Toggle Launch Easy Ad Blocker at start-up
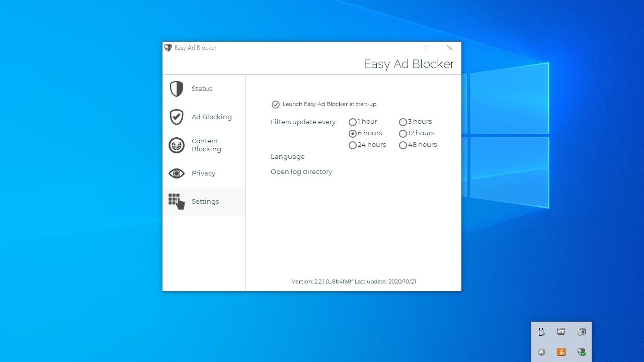The height and width of the screenshot is (362, 644). tap(276, 105)
